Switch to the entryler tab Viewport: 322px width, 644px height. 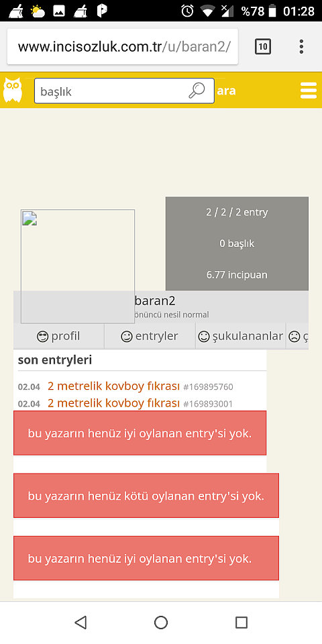click(150, 336)
